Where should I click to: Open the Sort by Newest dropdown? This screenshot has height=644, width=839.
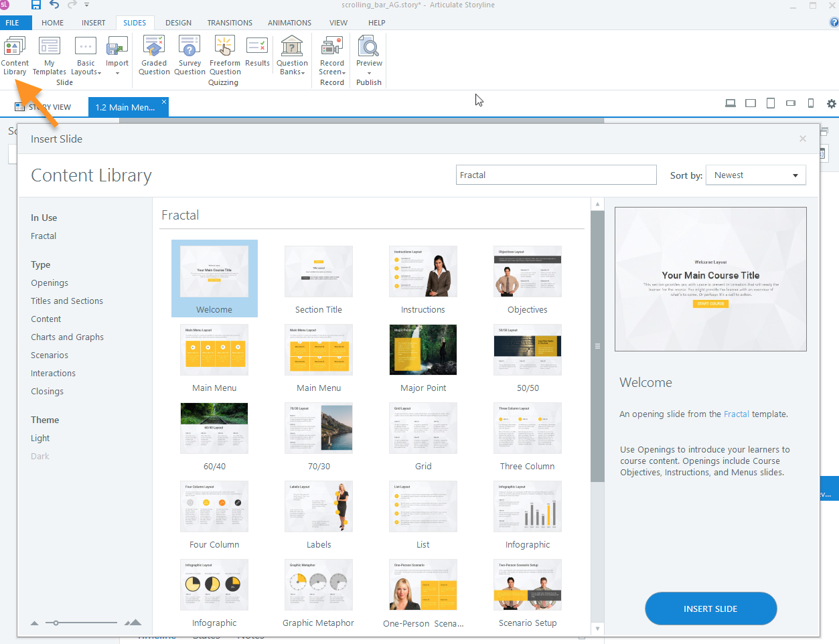point(755,175)
